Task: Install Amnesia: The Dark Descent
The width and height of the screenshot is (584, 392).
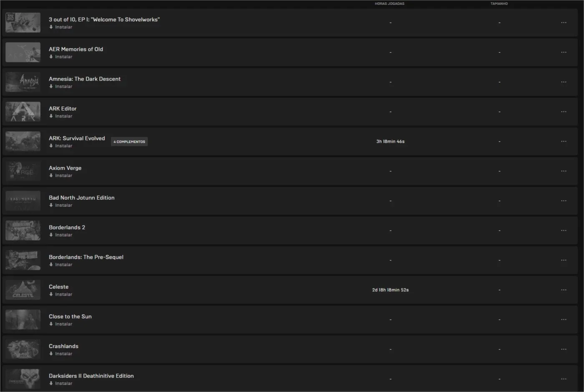Action: pos(60,86)
